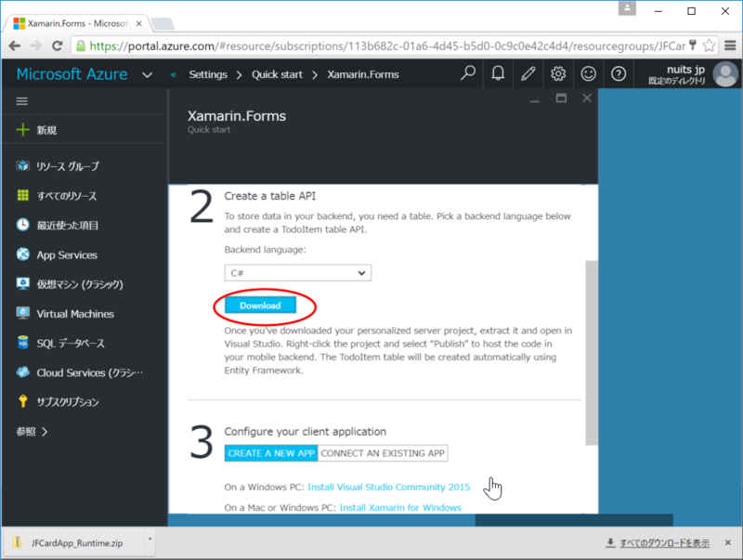Open the help question mark icon
Viewport: 743px width, 560px height.
(619, 73)
